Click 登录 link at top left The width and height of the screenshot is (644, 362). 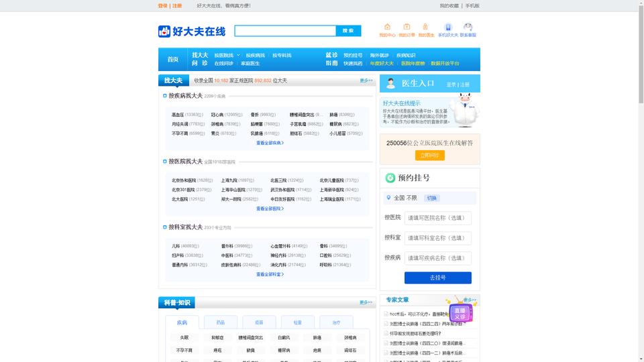point(162,6)
